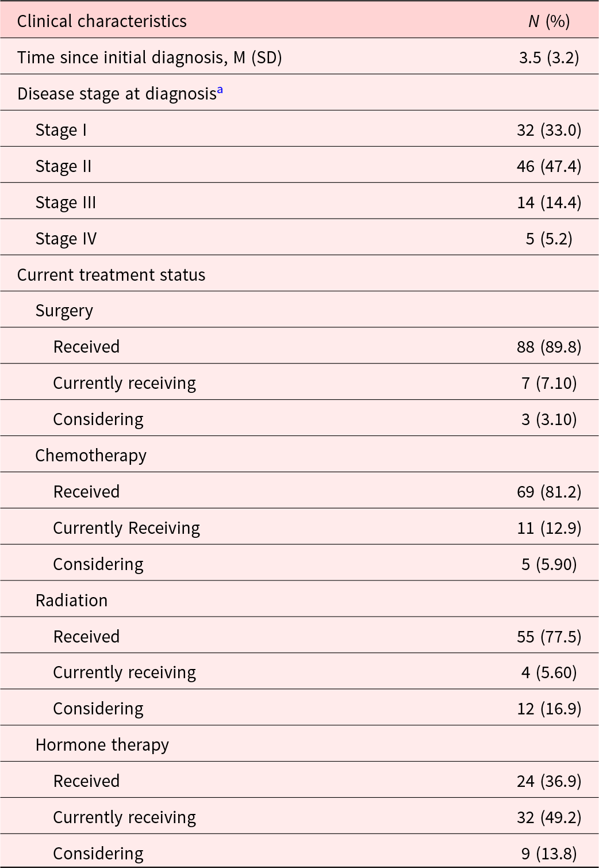Click the 'Currently Receiving' label under Chemotherapy
The image size is (599, 868).
(126, 528)
